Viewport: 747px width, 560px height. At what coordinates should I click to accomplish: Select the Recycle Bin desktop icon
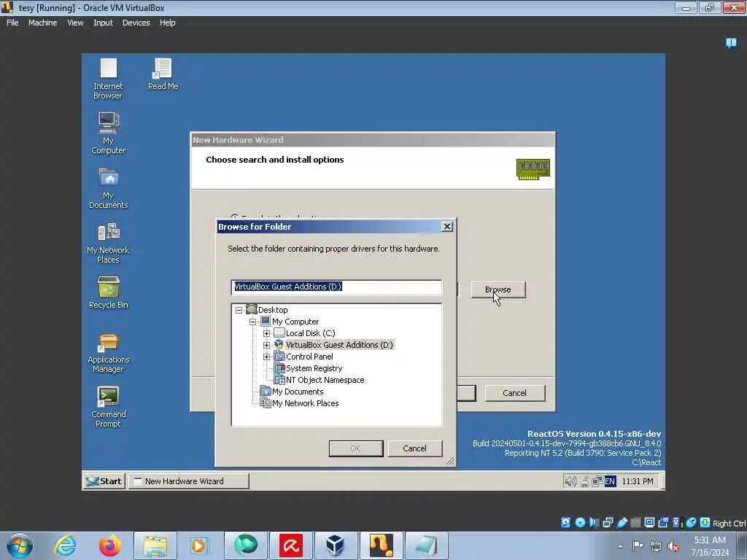tap(108, 292)
